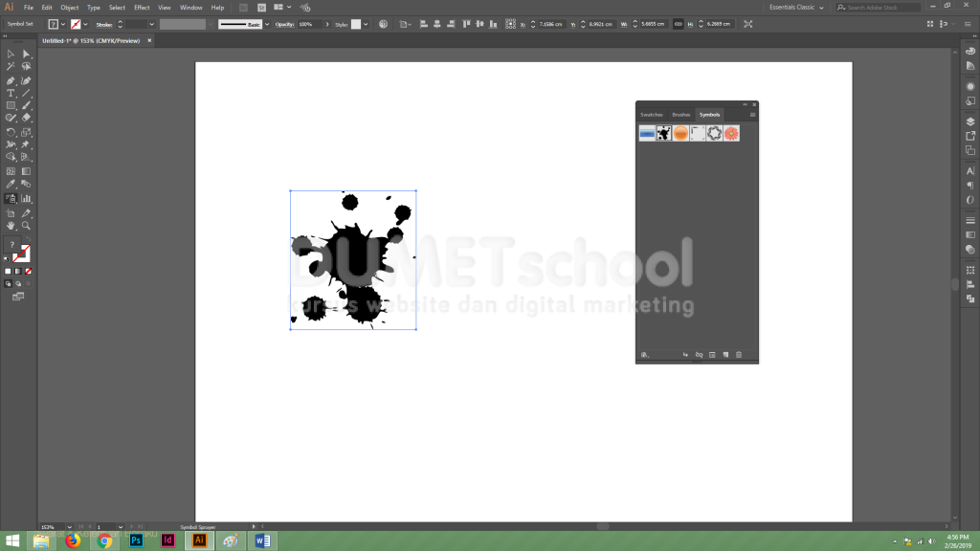Switch to Draw Behind mode
Viewport: 980px width, 551px height.
tap(18, 283)
